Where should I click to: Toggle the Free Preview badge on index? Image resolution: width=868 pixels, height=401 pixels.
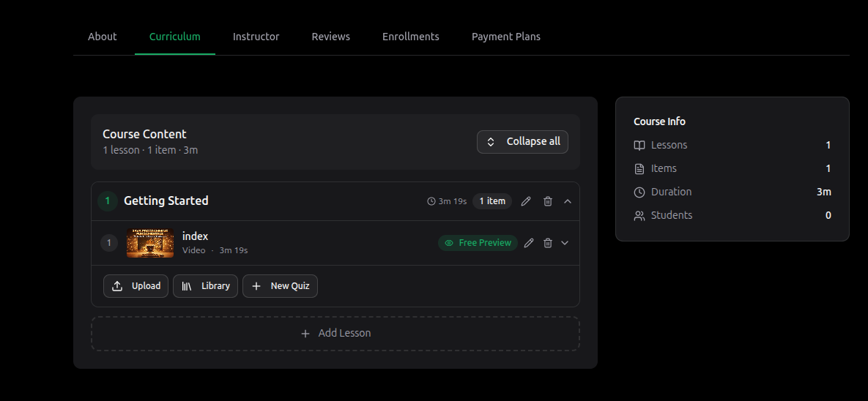(478, 243)
